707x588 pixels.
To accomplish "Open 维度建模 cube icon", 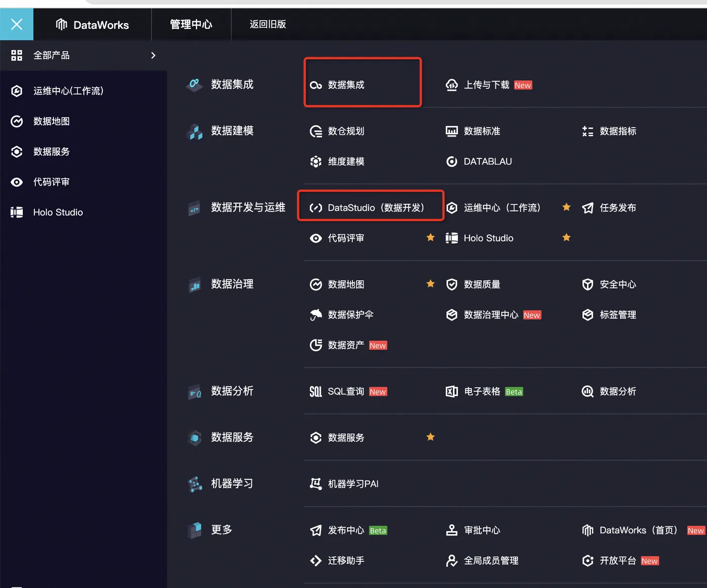I will click(x=316, y=162).
